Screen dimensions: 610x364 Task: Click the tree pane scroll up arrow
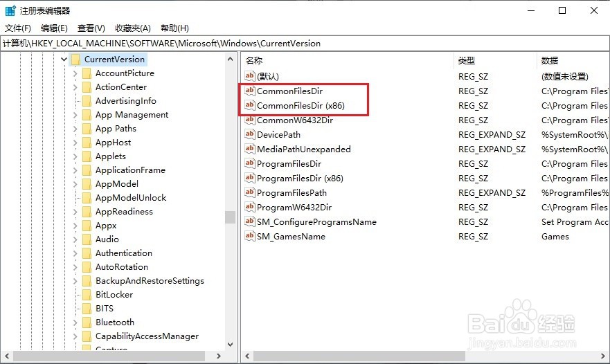coord(230,59)
